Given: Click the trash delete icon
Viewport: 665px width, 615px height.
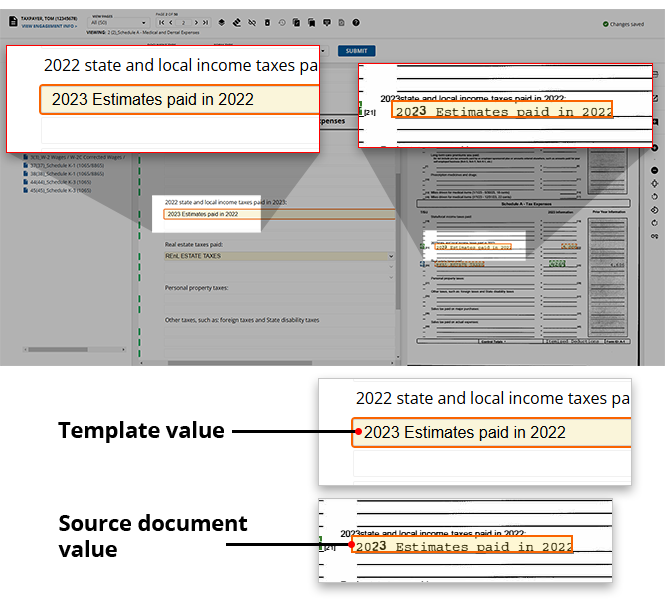Looking at the screenshot, I should click(267, 22).
